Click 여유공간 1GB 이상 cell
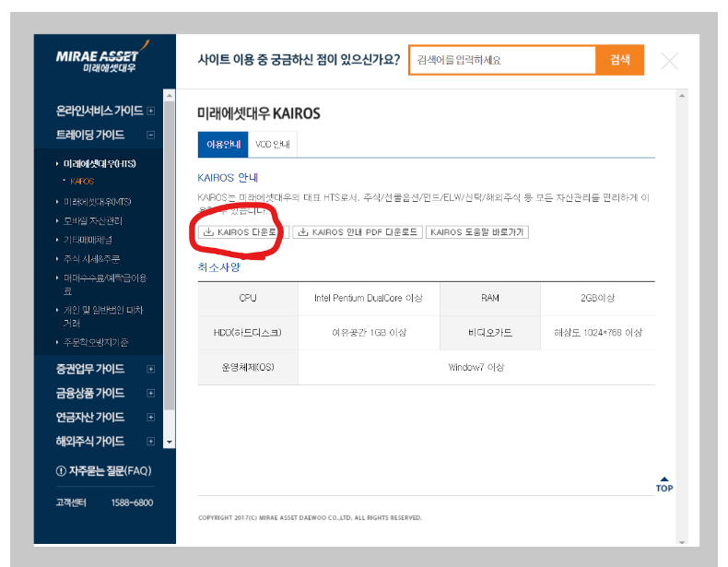728x567 pixels. click(x=369, y=333)
